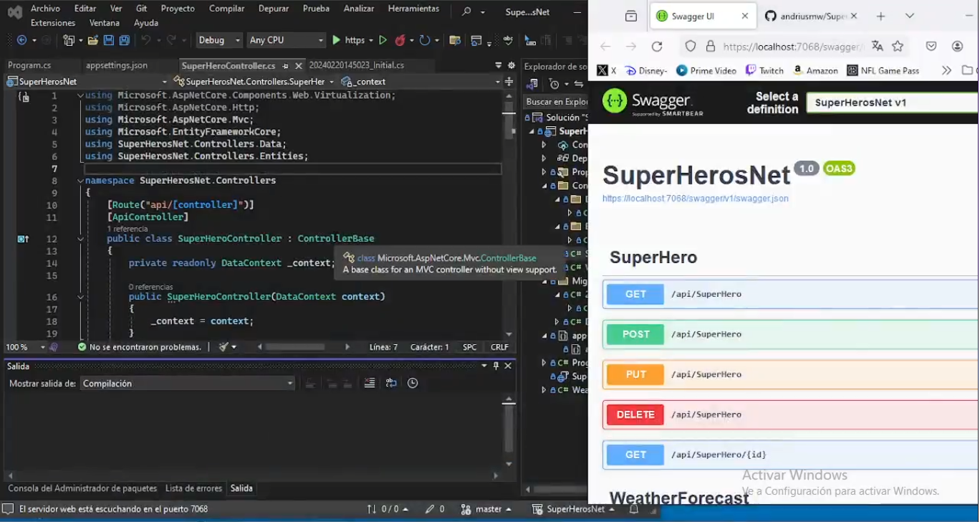Expand the GET /api/SuperHero endpoint
Viewport: 980px width, 522px height.
(x=791, y=294)
